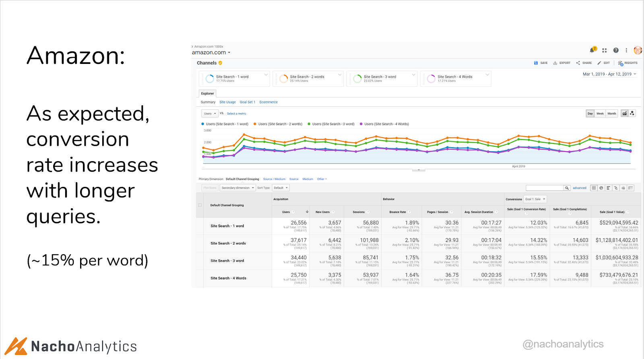Click the advanced filter link

tap(580, 188)
